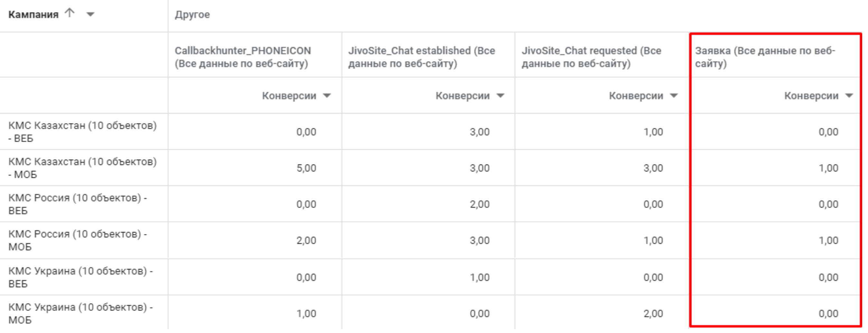Image resolution: width=868 pixels, height=333 pixels.
Task: Expand Конверсии dropdown under Callbackhunter_PHONEICON
Action: pos(327,96)
